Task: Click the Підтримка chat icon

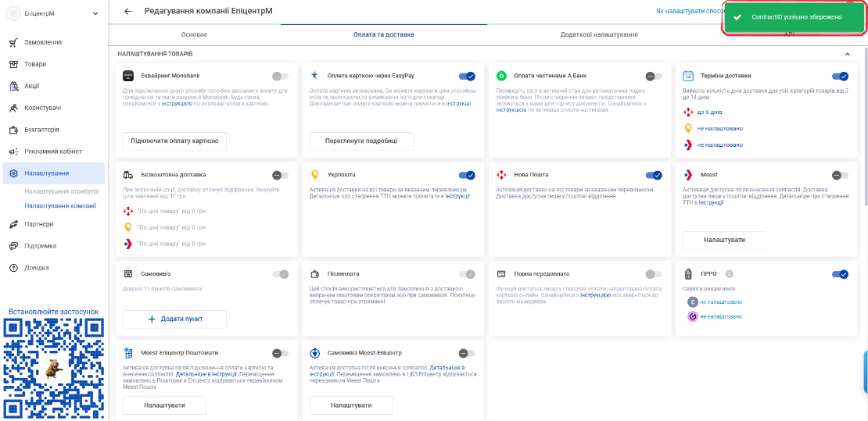Action: click(14, 245)
